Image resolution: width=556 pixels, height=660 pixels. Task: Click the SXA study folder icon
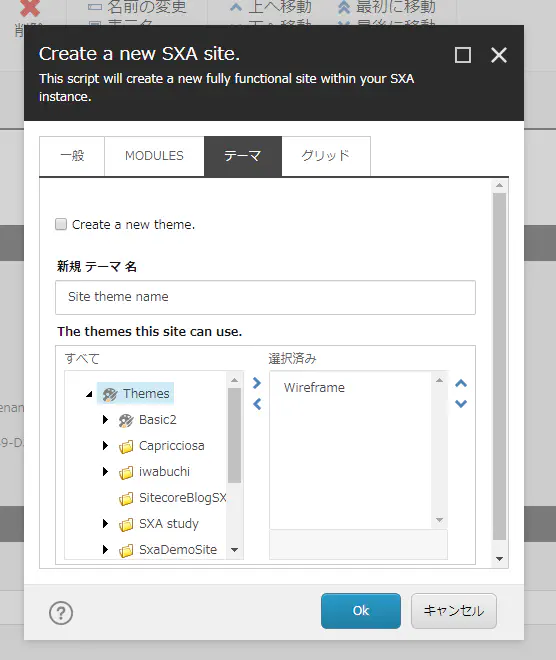click(x=126, y=525)
